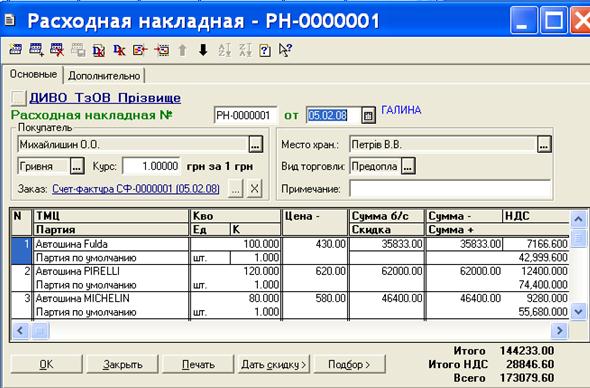
Task: Open the Покупатель selection ellipsis button
Action: click(x=255, y=145)
